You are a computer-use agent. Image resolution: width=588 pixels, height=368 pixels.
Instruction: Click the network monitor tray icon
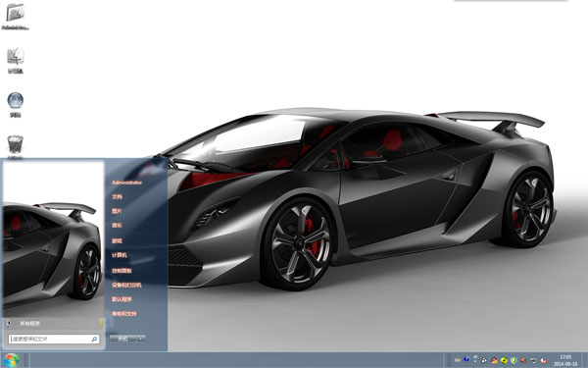(x=533, y=360)
